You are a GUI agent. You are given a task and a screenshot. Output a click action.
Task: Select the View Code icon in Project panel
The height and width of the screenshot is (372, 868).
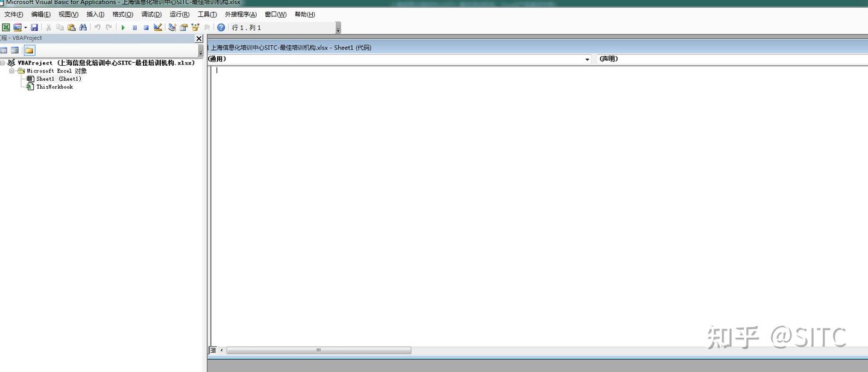click(x=4, y=50)
